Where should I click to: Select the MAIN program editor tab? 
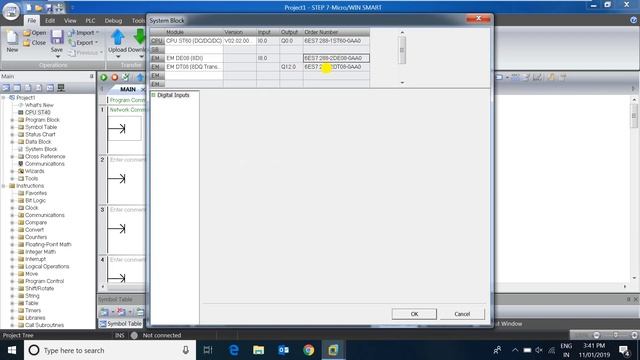pos(128,89)
